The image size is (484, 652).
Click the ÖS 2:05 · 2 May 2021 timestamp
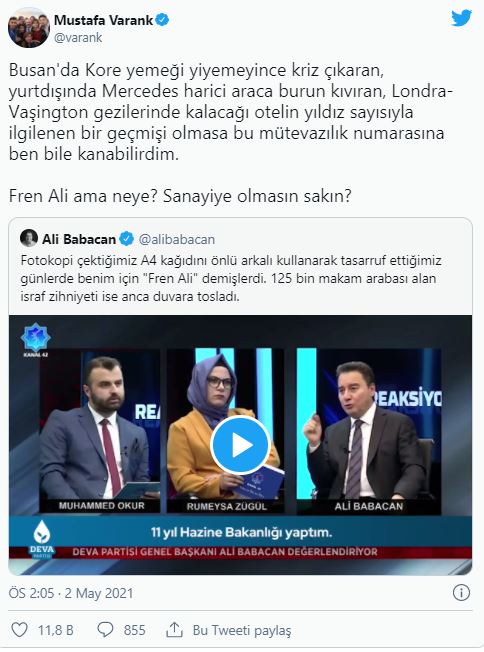click(71, 593)
